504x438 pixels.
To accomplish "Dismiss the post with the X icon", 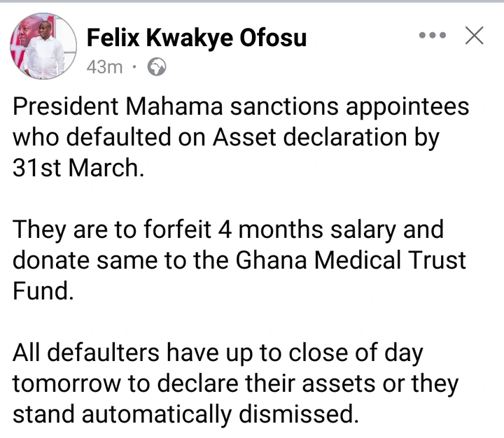I will point(475,36).
